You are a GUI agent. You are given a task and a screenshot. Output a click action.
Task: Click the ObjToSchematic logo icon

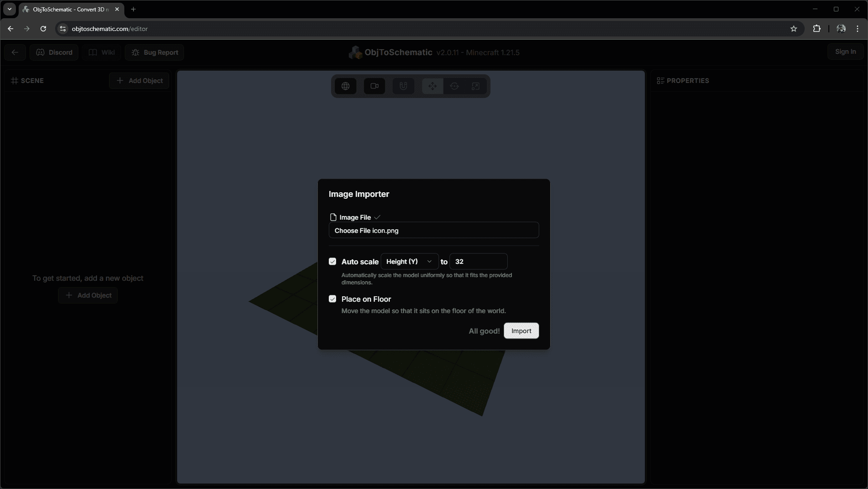pos(355,52)
